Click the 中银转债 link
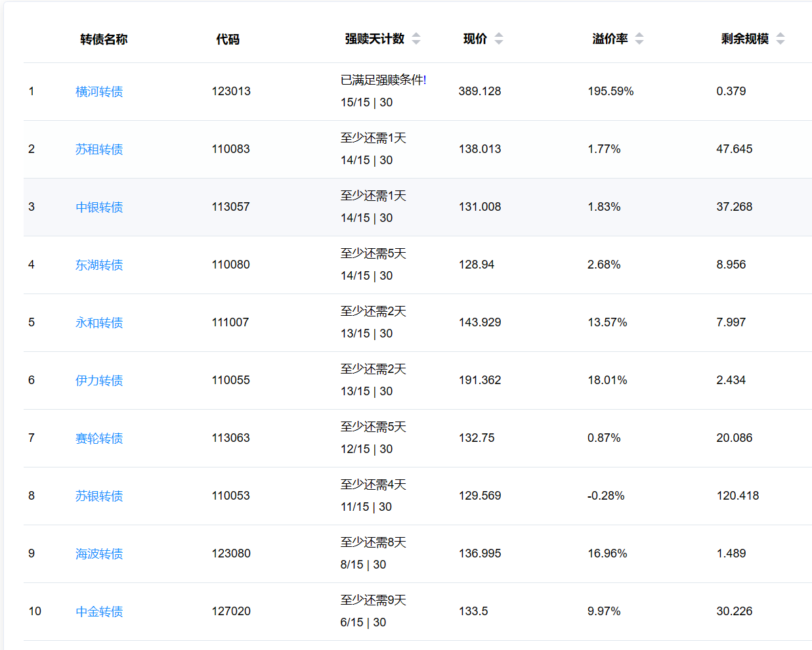812x650 pixels. pyautogui.click(x=99, y=207)
